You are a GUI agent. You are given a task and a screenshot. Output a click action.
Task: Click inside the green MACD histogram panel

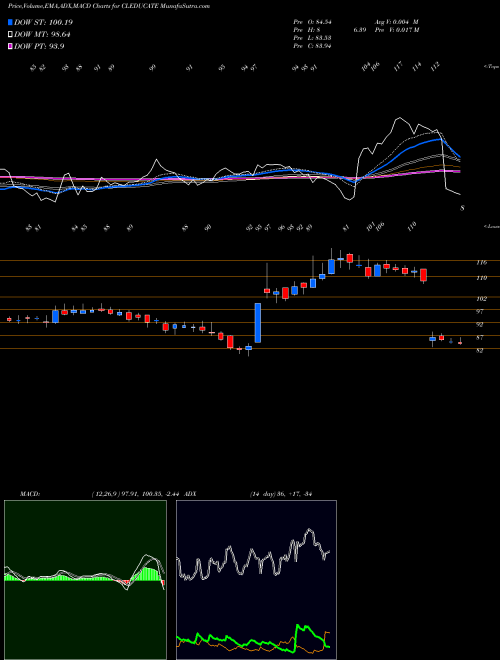[x=85, y=580]
